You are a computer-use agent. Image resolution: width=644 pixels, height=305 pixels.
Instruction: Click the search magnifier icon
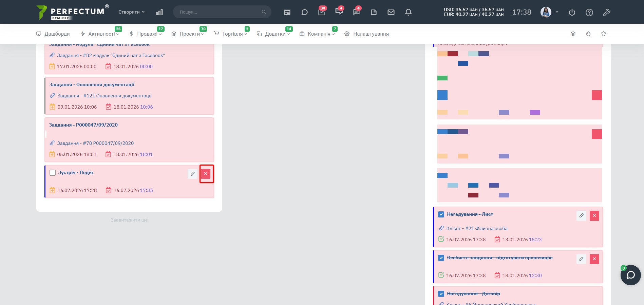coord(264,12)
